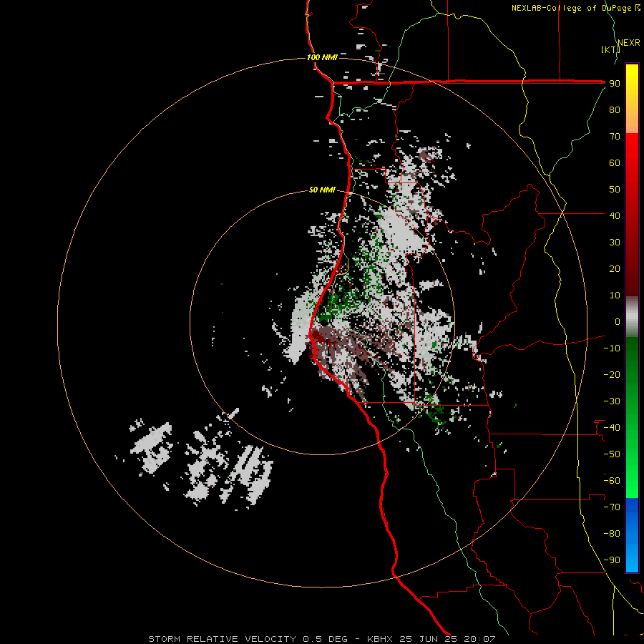This screenshot has height=644, width=644.
Task: Click the "50 NMI" range ring label
Action: click(x=322, y=190)
